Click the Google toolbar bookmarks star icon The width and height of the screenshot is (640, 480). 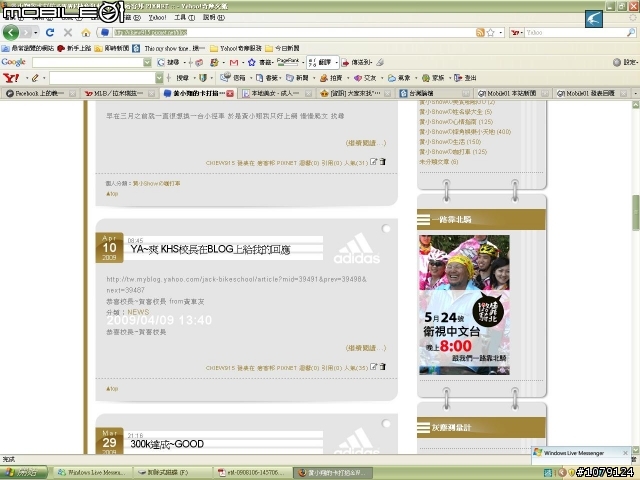pos(252,62)
